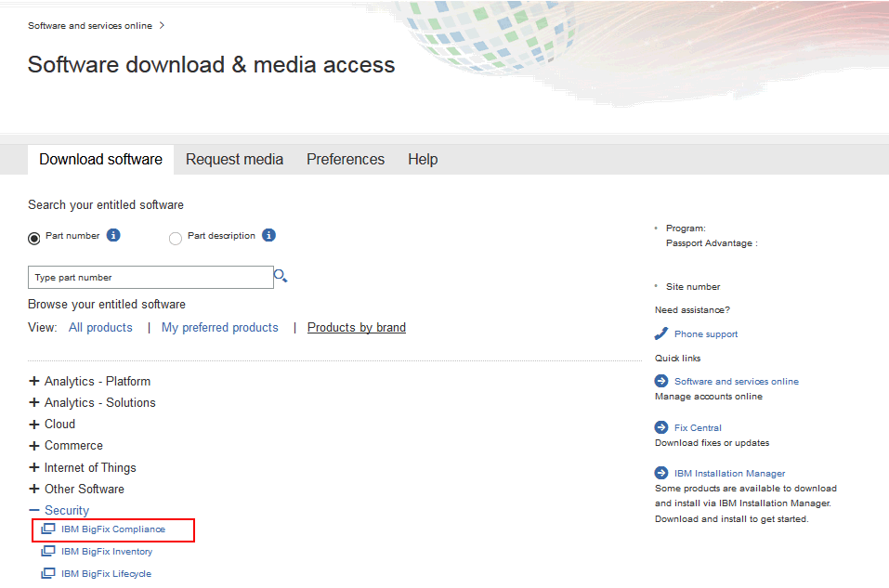This screenshot has height=588, width=889.
Task: Click the magnifier search icon
Action: [x=281, y=276]
